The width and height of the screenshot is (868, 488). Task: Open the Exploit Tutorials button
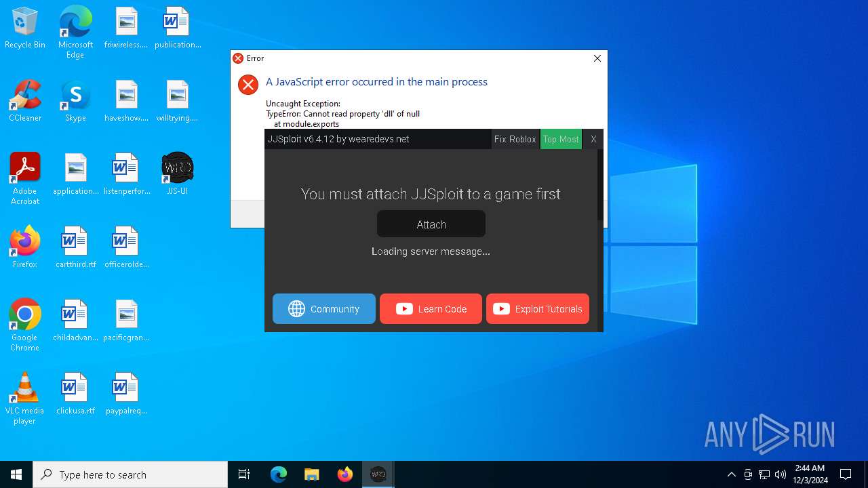(538, 309)
